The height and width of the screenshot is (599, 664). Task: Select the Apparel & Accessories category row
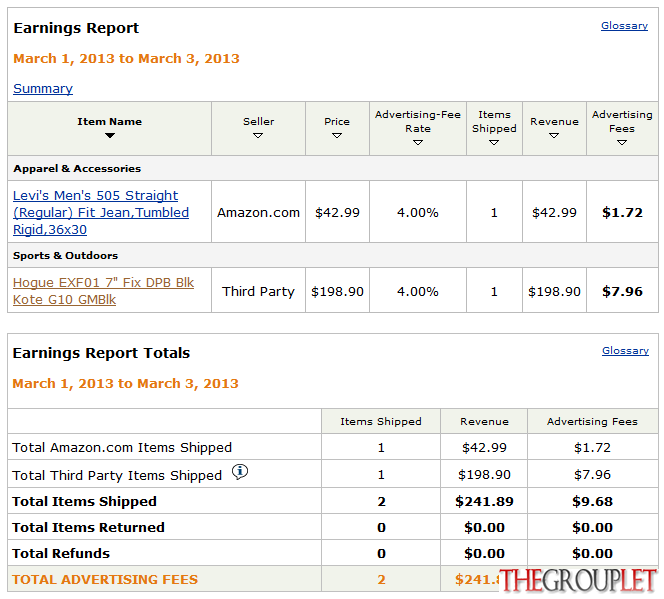(333, 168)
